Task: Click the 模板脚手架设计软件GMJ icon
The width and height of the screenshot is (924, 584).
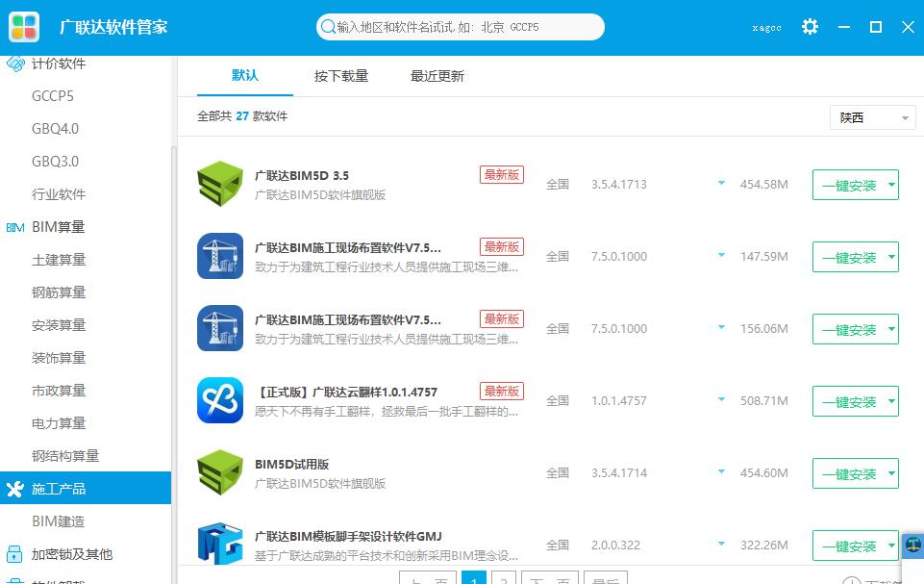Action: pyautogui.click(x=220, y=544)
